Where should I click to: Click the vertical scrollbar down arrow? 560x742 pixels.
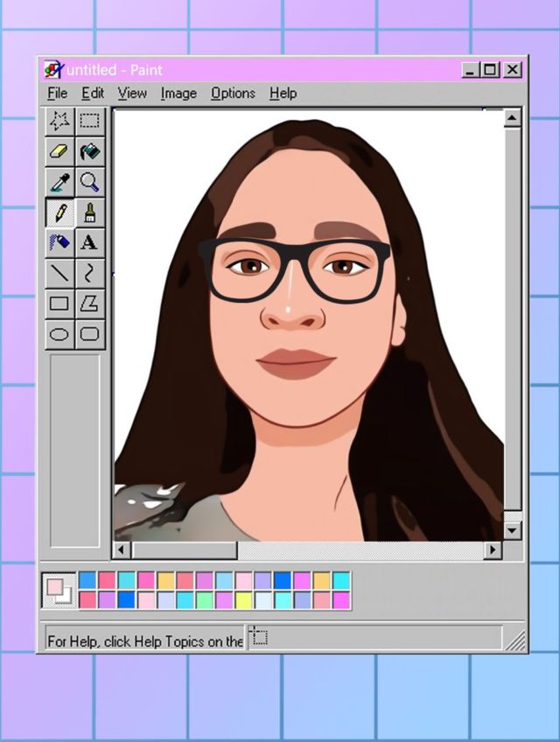512,530
